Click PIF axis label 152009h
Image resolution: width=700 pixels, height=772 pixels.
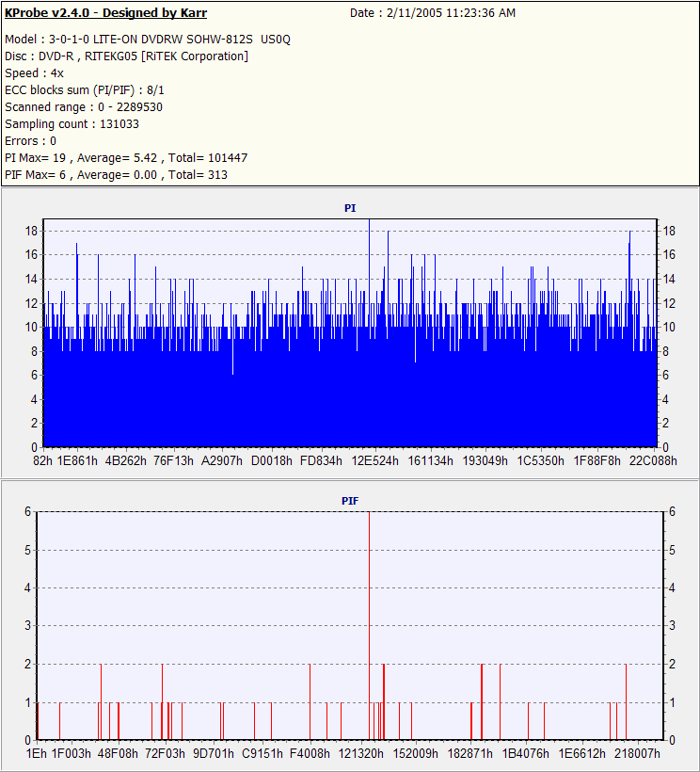click(416, 754)
